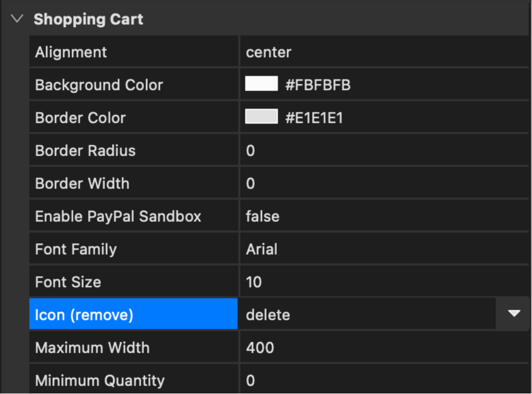Screen dimensions: 532x394
Task: Click the Border Color gray swatch
Action: coord(261,117)
